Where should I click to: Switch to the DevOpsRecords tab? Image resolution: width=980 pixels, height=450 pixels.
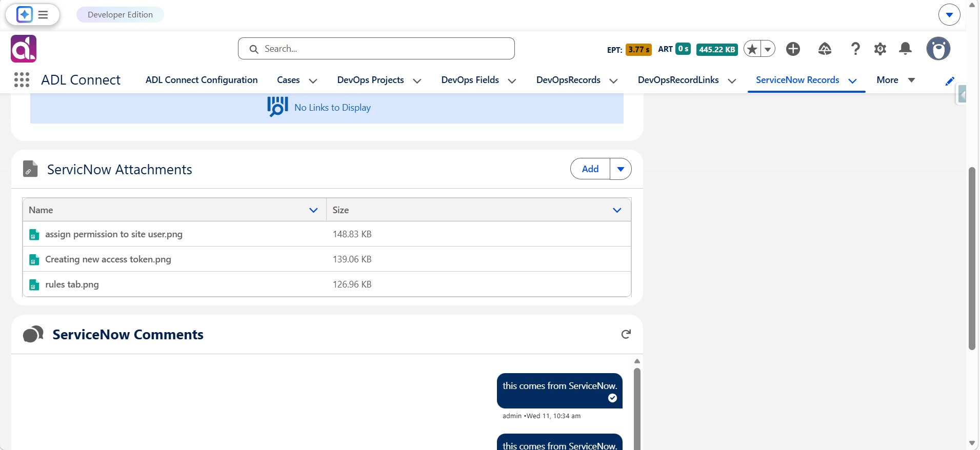[x=568, y=80]
